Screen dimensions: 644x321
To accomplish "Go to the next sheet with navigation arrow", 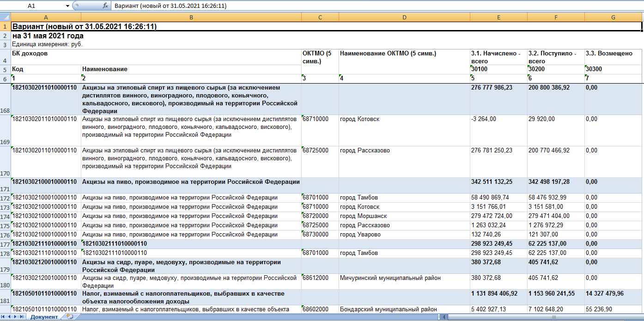I will pos(16,317).
